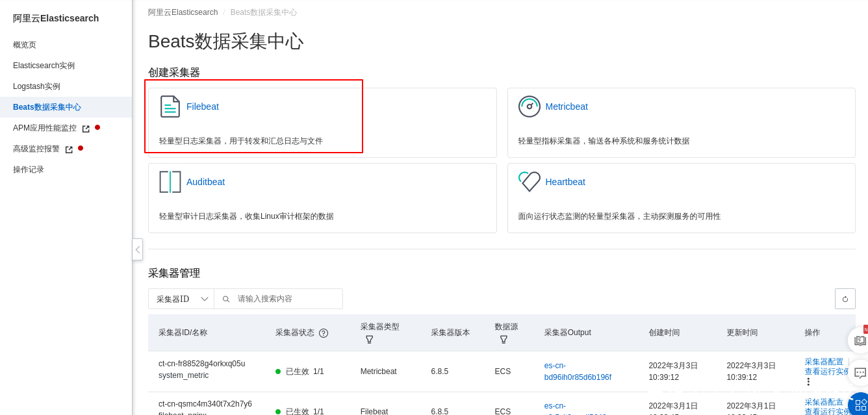Click the Metricbeat link
The image size is (868, 415).
point(567,107)
